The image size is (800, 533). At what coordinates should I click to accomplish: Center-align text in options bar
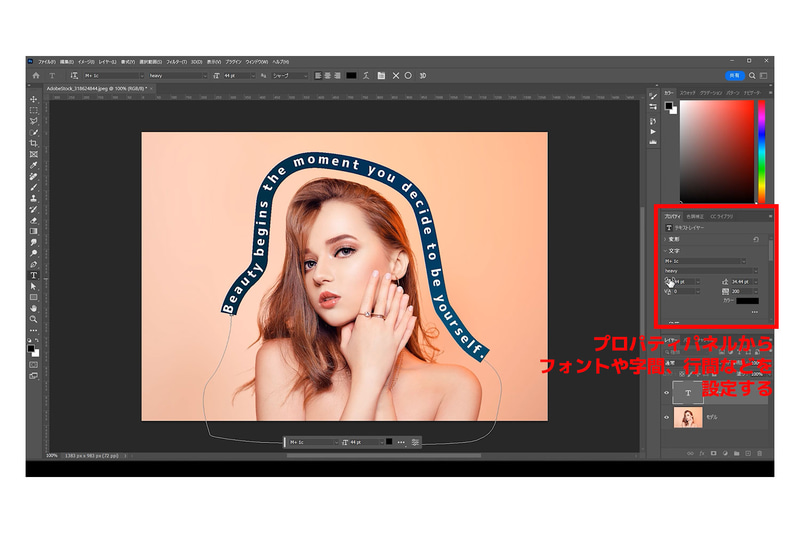pos(328,75)
